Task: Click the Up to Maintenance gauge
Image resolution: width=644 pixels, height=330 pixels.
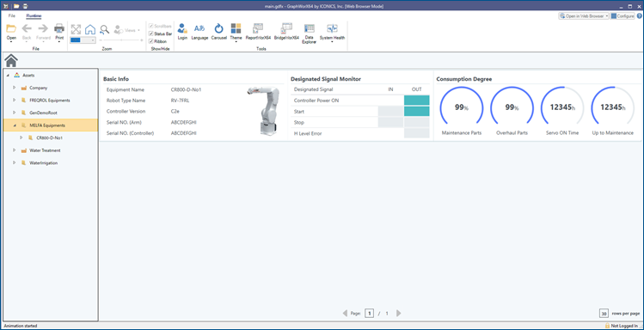Action: (x=612, y=107)
